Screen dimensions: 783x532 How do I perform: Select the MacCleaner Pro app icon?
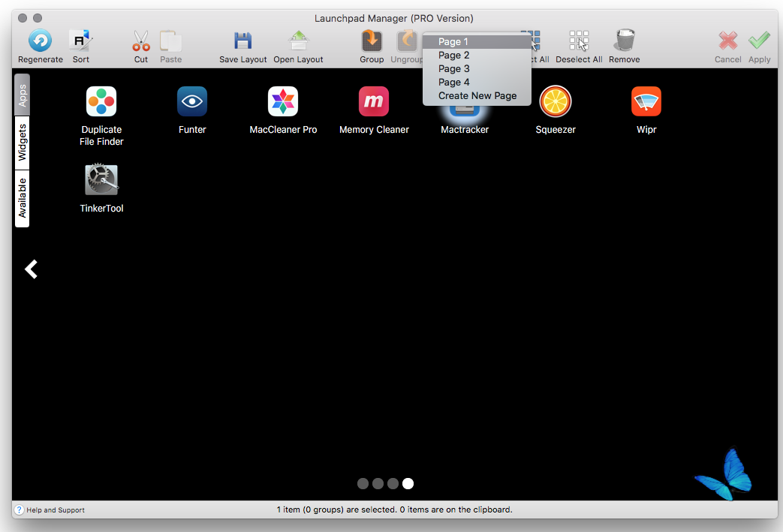pos(283,101)
